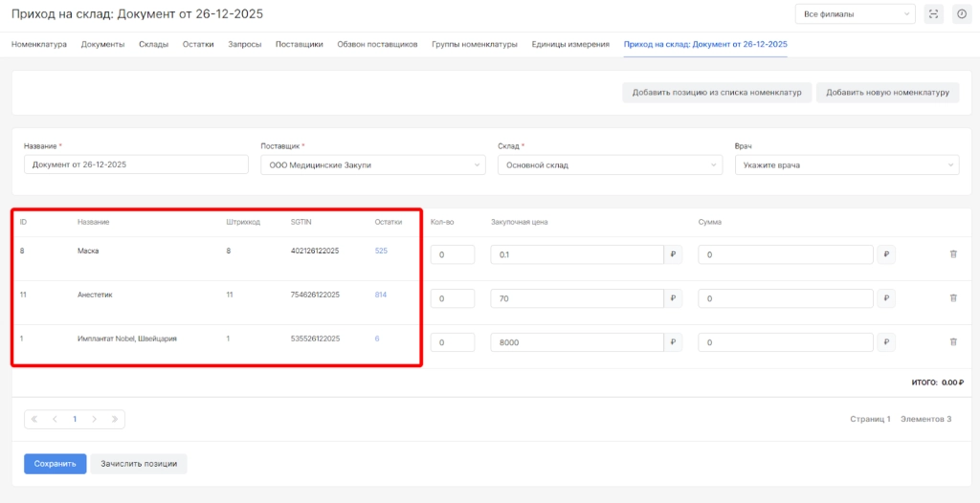Click Зачислить позиции button
This screenshot has height=503, width=980.
tap(139, 464)
